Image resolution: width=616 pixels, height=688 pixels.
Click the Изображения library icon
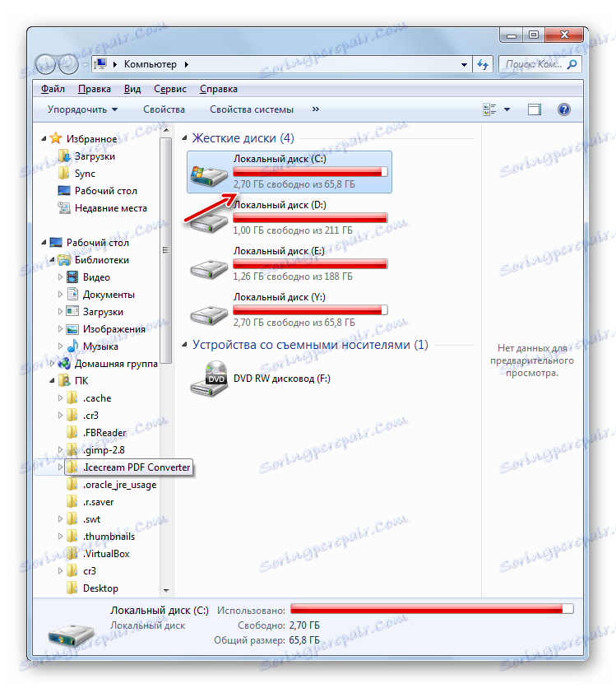click(72, 329)
